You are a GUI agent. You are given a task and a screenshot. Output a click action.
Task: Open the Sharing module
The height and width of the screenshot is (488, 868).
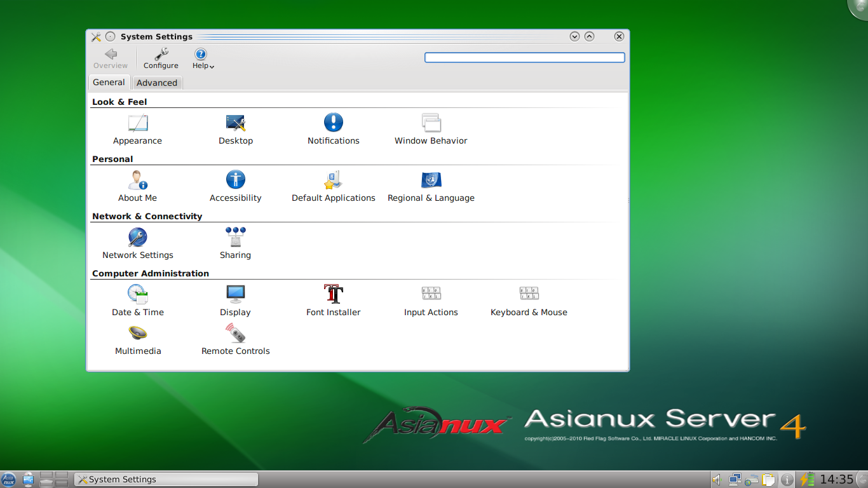(236, 244)
